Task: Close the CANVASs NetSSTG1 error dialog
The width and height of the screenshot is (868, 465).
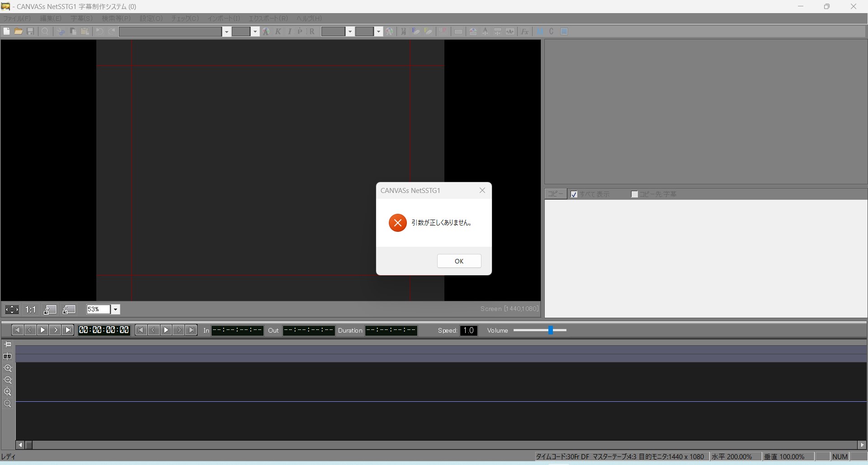Action: 482,190
